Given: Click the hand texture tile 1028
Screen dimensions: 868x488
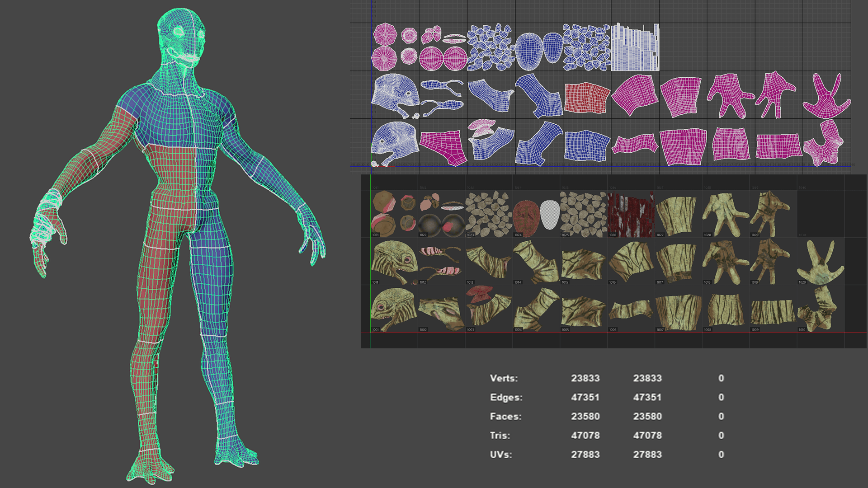Looking at the screenshot, I should pos(725,214).
